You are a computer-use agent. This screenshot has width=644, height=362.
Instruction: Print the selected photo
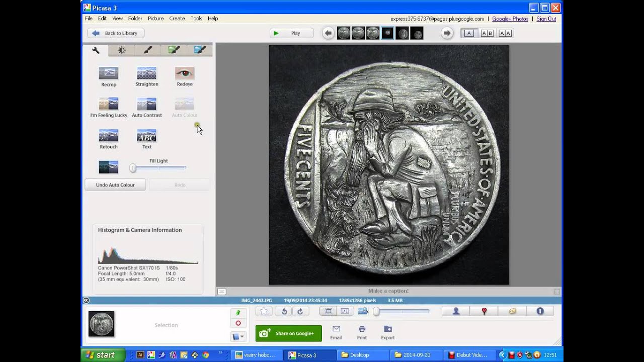coord(362,332)
